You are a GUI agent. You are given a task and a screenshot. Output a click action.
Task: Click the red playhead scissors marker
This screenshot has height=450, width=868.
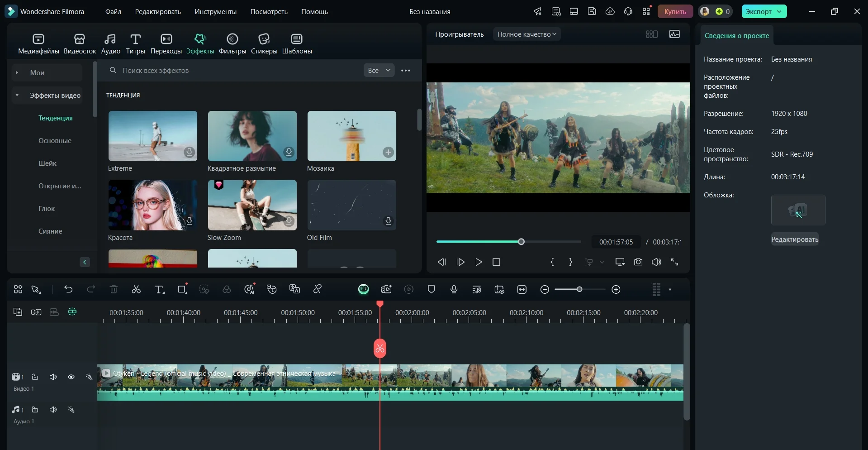click(380, 349)
